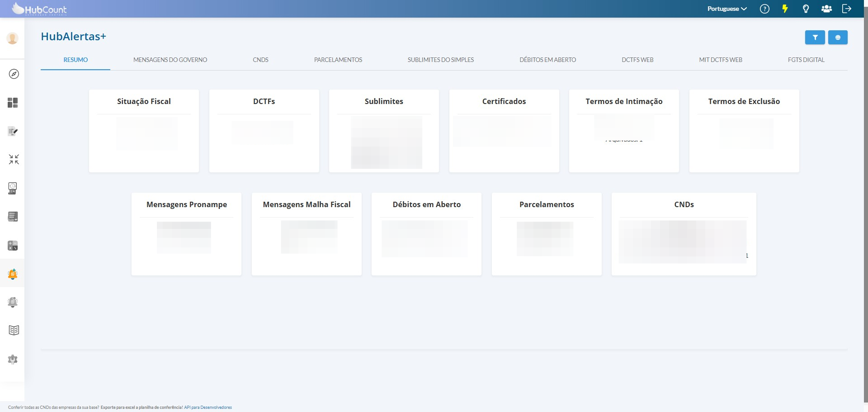This screenshot has width=868, height=412.
Task: Open the compass icon in sidebar
Action: pyautogui.click(x=14, y=74)
